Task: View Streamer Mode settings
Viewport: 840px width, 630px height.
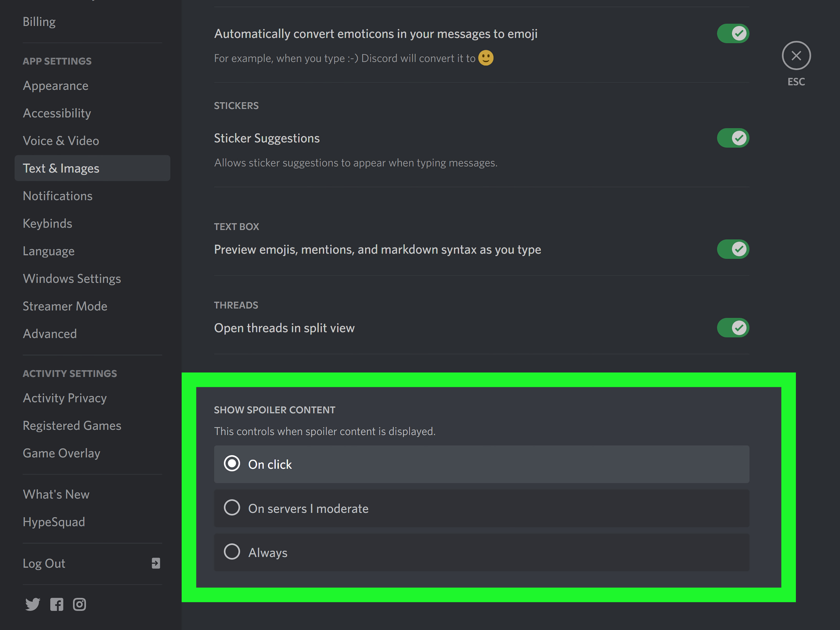Action: [65, 306]
